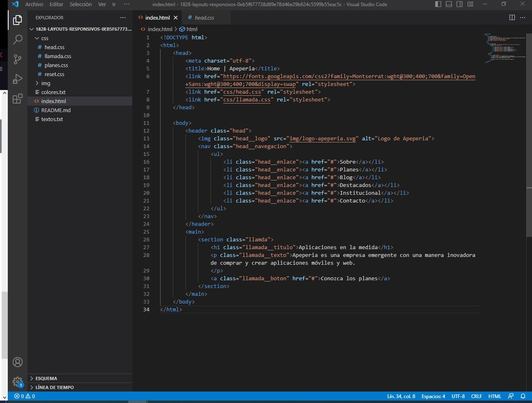Open colores.txt in the explorer
This screenshot has height=403, width=532.
[80, 92]
